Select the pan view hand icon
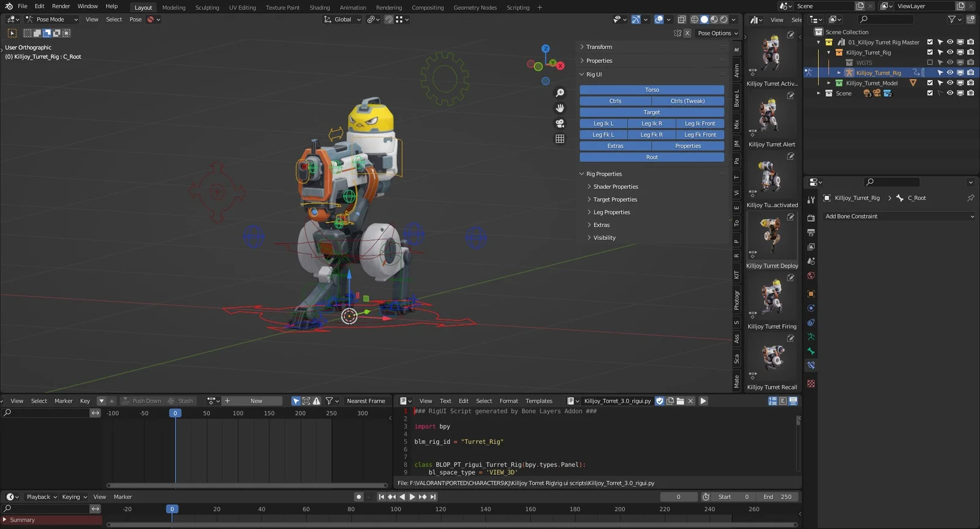The image size is (980, 529). click(560, 108)
